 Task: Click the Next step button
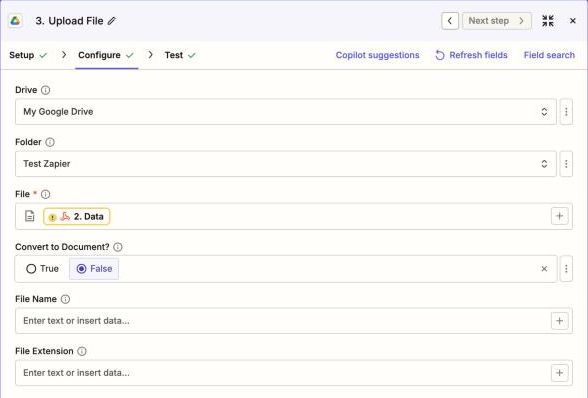point(496,21)
